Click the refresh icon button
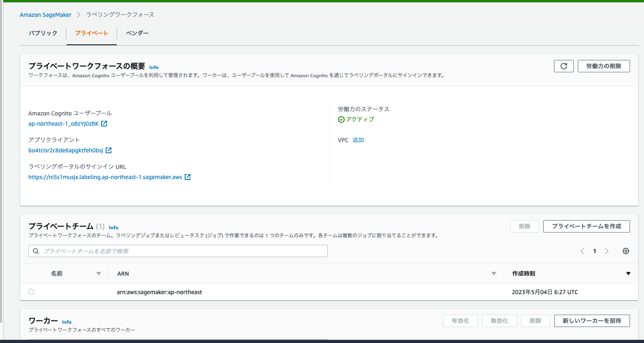The width and height of the screenshot is (644, 343). [x=564, y=66]
